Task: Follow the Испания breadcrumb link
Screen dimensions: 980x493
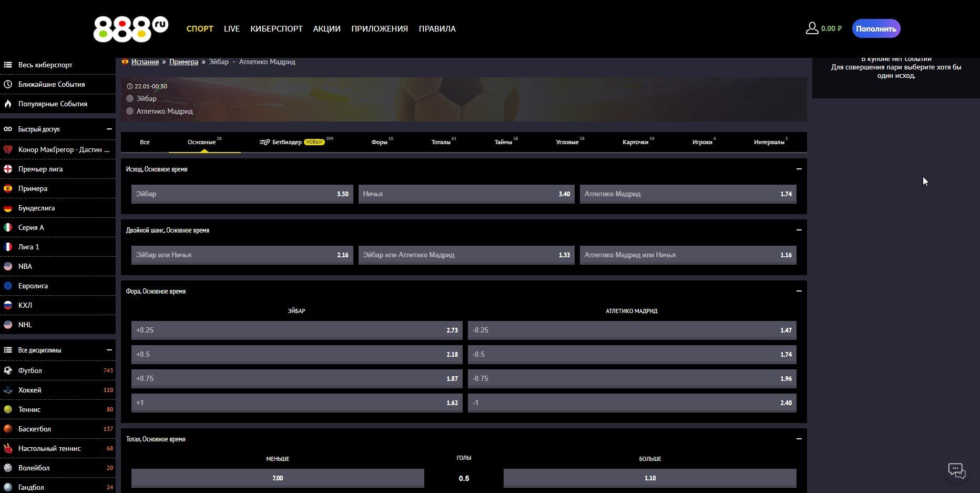Action: point(145,62)
